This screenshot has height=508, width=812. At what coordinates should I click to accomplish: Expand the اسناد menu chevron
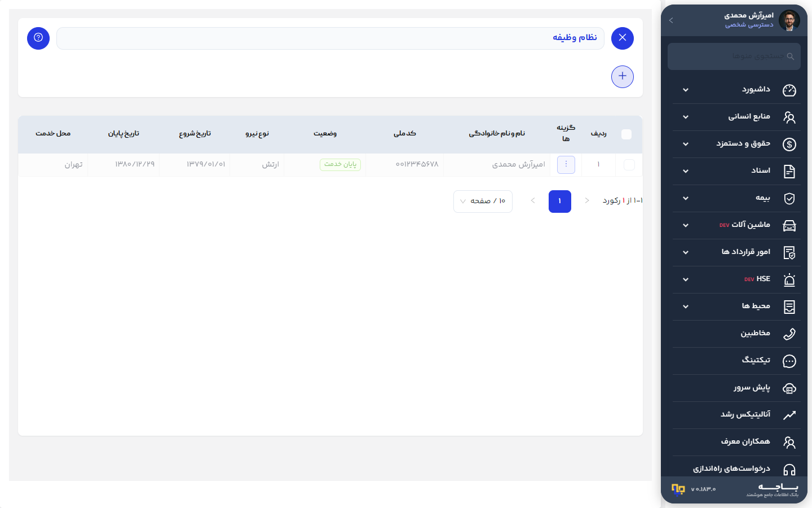[686, 171]
